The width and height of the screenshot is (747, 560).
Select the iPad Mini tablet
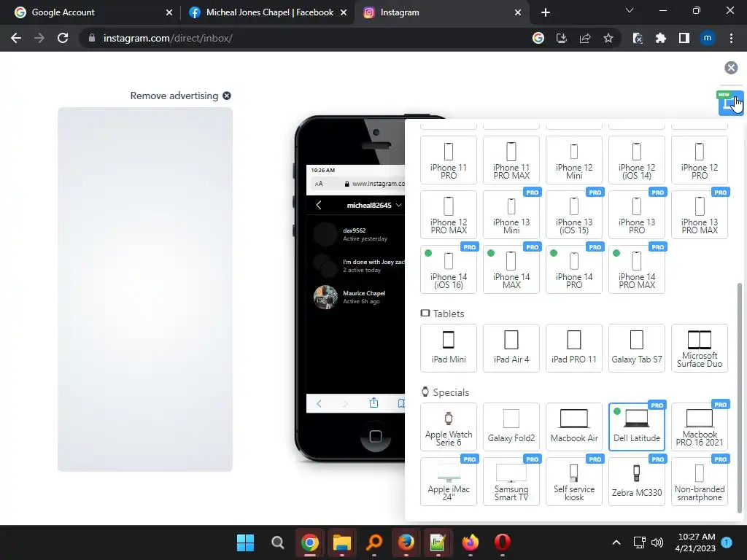pyautogui.click(x=449, y=348)
